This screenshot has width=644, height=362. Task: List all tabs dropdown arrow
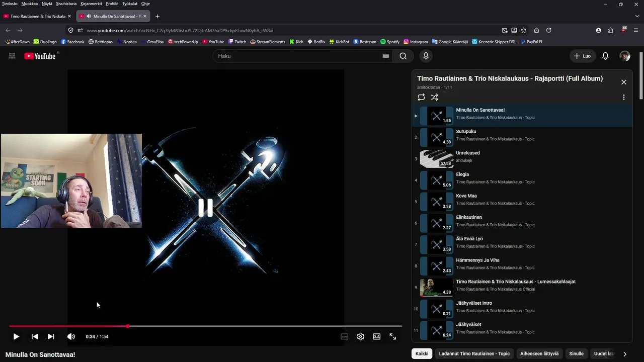(636, 16)
